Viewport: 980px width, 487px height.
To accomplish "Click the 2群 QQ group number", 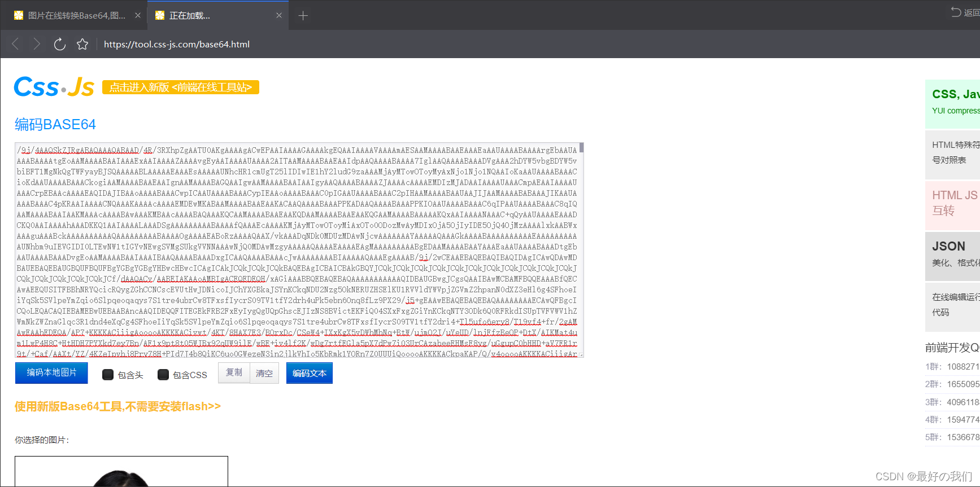I will click(963, 384).
